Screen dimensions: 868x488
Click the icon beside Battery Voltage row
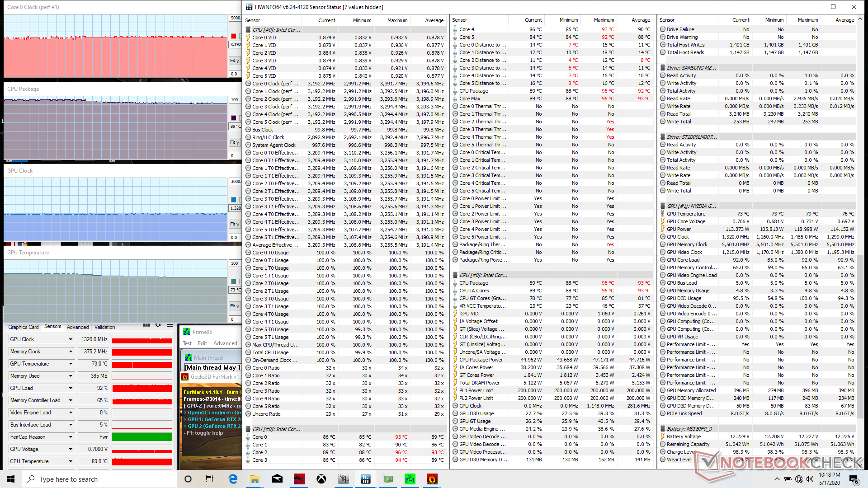click(x=662, y=436)
